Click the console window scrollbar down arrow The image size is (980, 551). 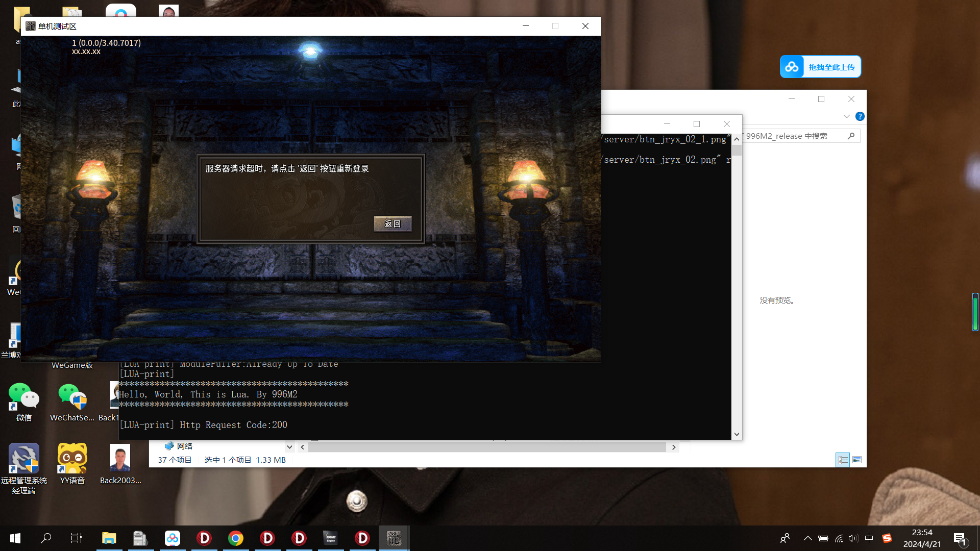(x=737, y=434)
